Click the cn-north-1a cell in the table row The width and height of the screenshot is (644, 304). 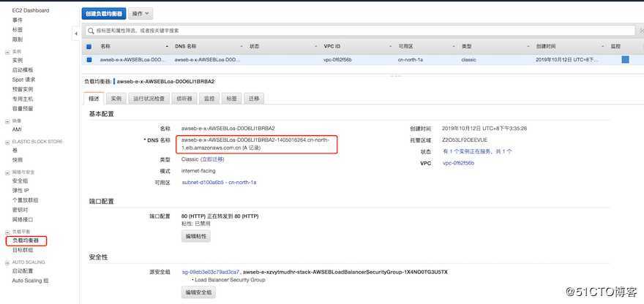pos(411,59)
